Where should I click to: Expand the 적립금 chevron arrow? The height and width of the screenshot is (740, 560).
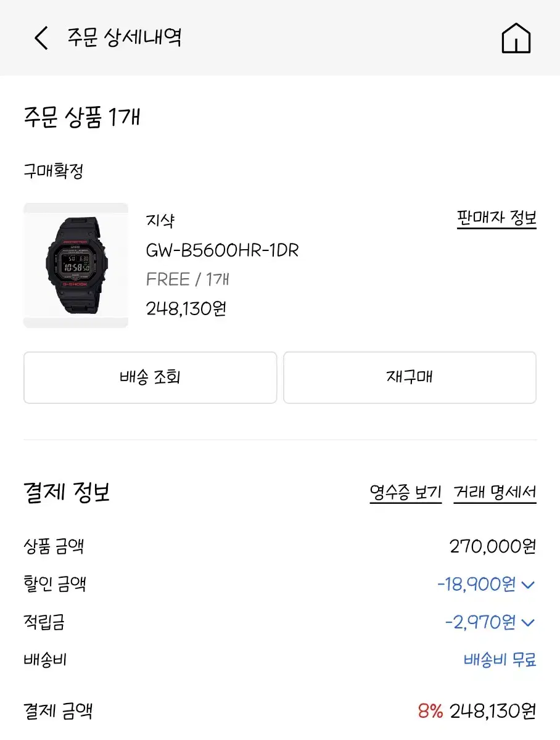528,623
